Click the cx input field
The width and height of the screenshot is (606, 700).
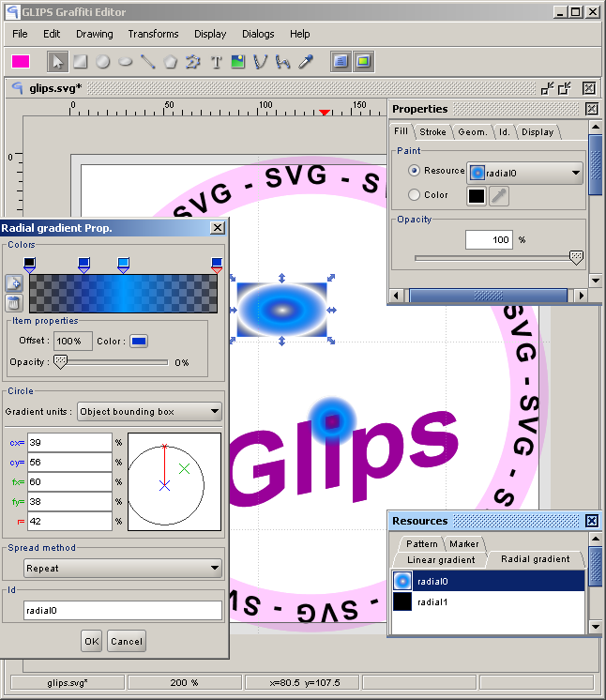69,442
